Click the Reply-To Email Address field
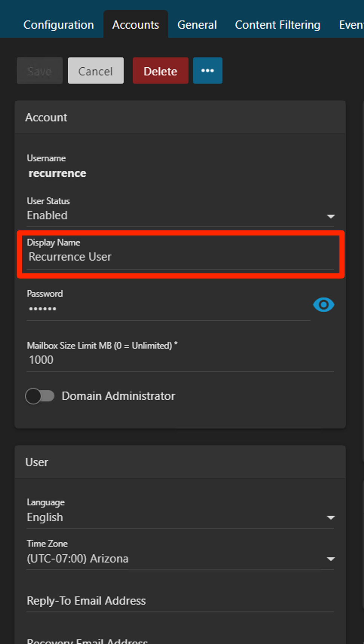364x644 pixels. point(180,601)
